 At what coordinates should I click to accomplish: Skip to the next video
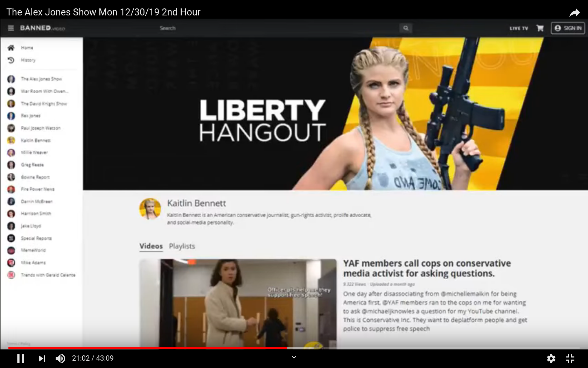click(42, 358)
